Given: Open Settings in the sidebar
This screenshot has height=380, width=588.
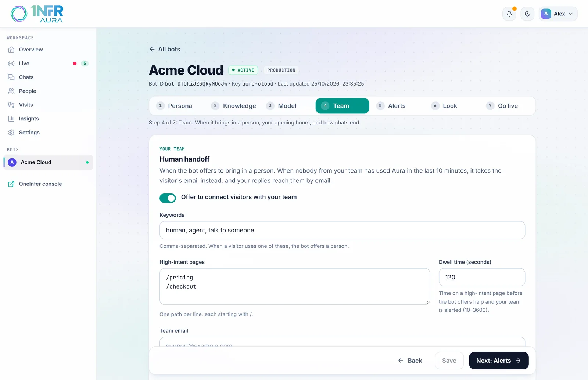Looking at the screenshot, I should tap(48, 133).
